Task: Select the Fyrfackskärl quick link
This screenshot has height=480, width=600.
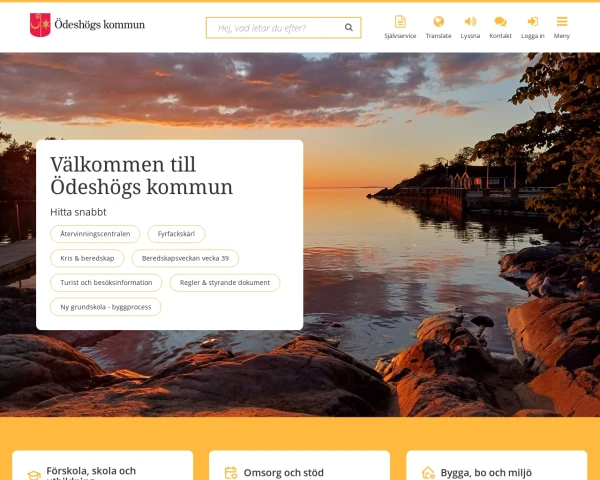Action: point(176,234)
